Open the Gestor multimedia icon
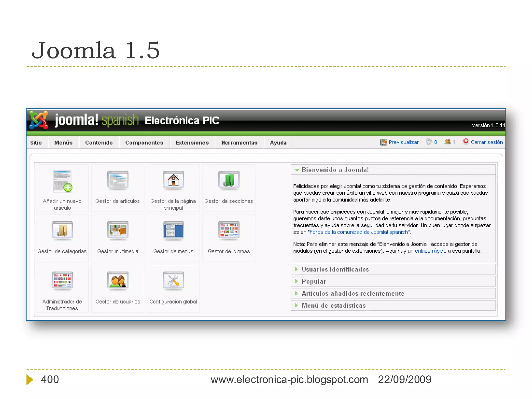Screen dimensions: 532x399 [118, 230]
